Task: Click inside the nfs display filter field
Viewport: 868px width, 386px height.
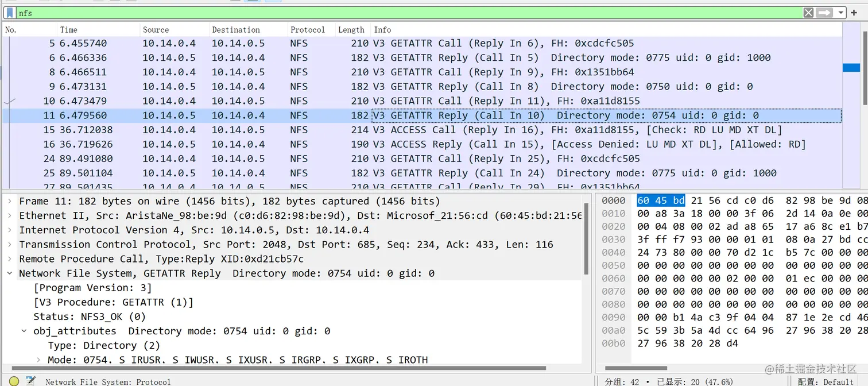Action: coord(409,13)
